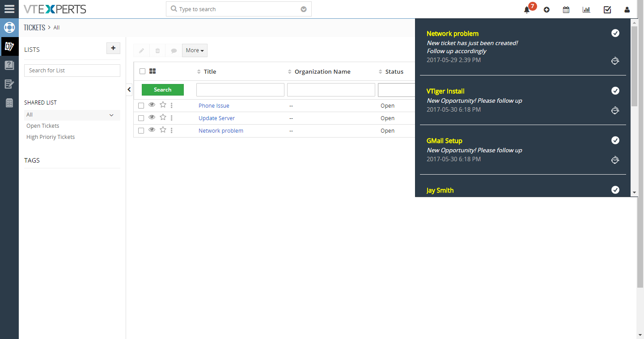Click the trash delete toolbar icon
Screen dimensions: 644x339
point(157,50)
